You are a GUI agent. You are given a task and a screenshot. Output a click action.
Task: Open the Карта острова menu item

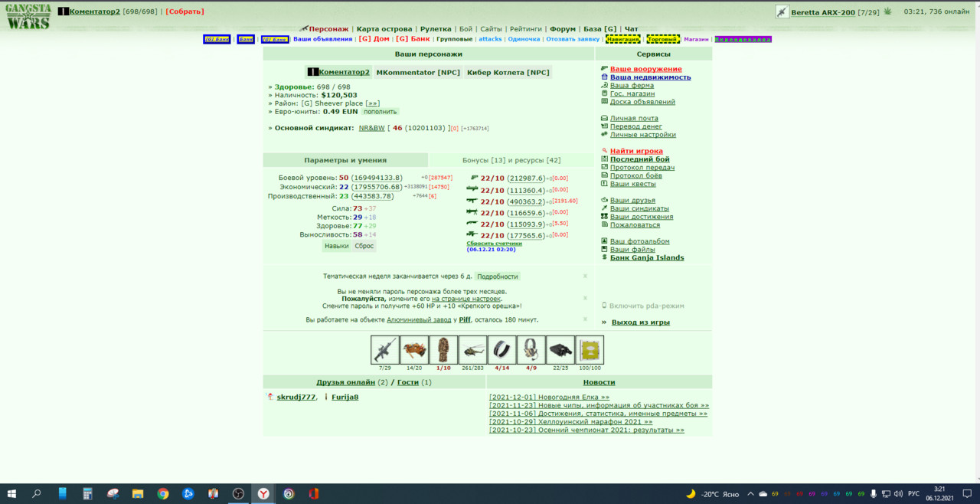[385, 29]
